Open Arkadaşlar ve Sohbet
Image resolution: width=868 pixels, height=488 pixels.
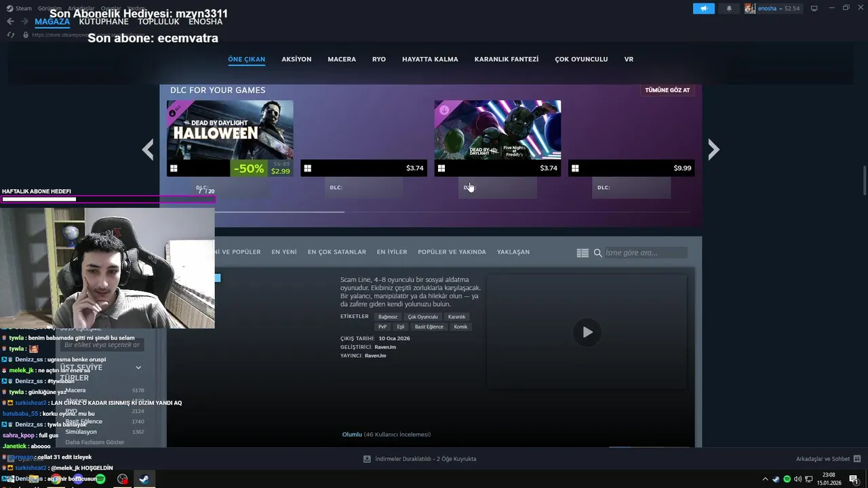(828, 459)
